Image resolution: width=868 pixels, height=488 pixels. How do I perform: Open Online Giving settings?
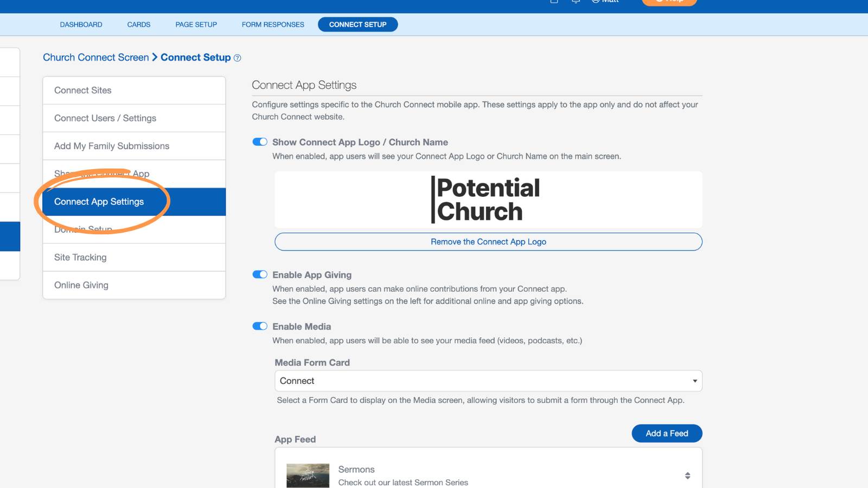pyautogui.click(x=134, y=285)
